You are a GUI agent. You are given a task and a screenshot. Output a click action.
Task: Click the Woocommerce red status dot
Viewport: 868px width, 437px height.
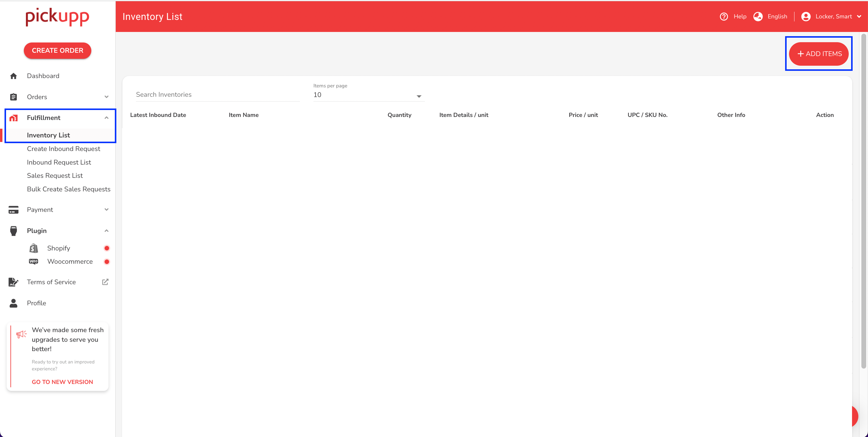[x=107, y=262]
